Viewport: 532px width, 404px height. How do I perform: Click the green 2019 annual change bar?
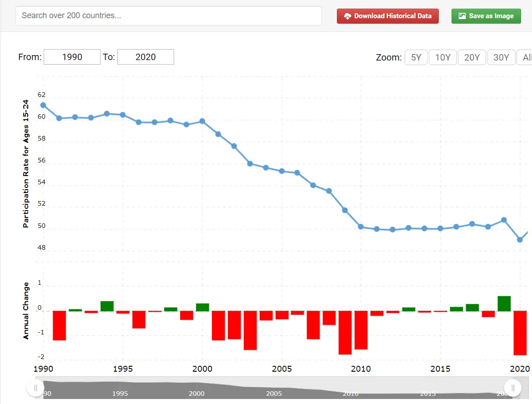click(x=504, y=303)
